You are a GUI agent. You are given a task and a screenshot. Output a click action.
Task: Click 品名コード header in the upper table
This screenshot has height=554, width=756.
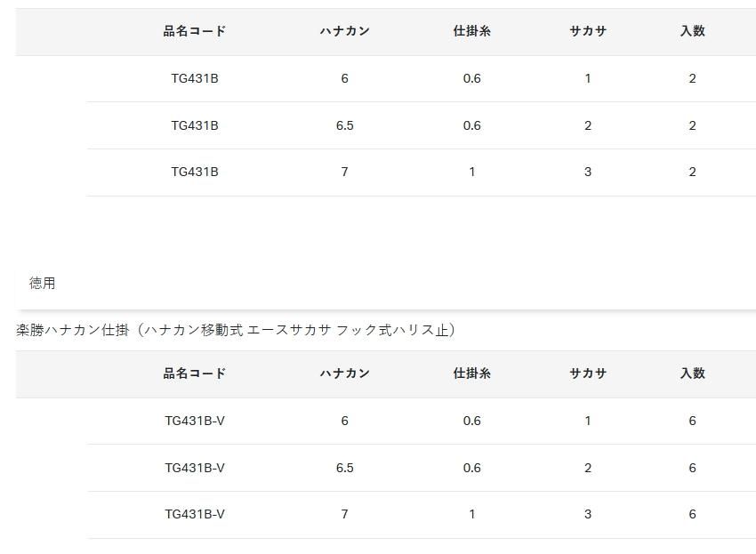(x=195, y=31)
